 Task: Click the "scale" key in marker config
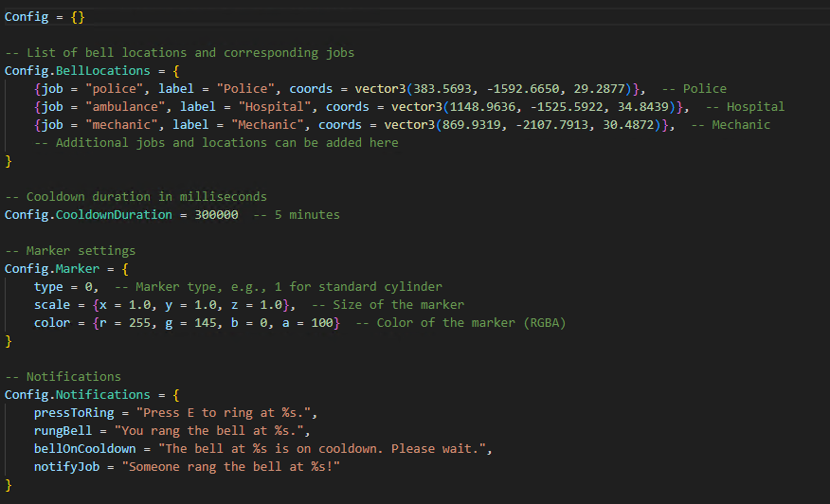coord(52,305)
